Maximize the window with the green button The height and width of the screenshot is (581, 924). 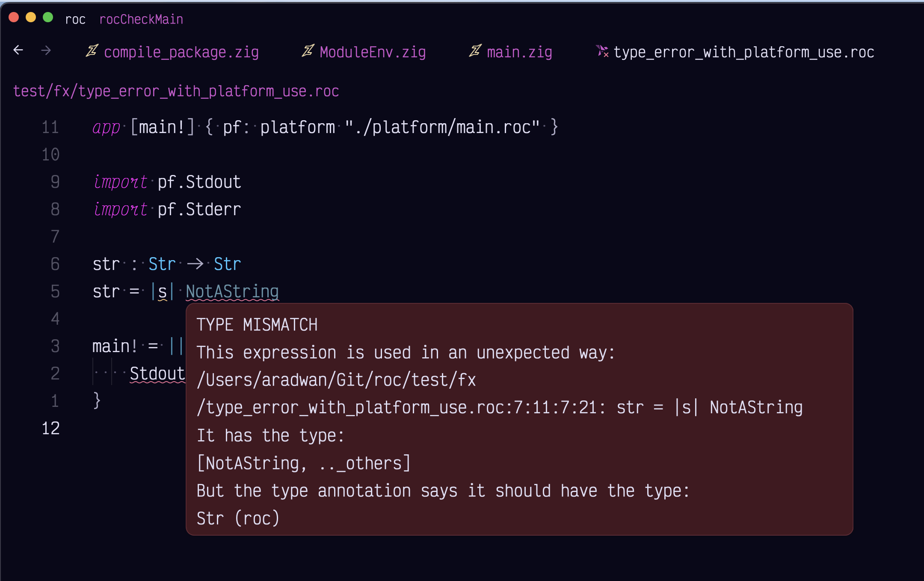pos(48,18)
